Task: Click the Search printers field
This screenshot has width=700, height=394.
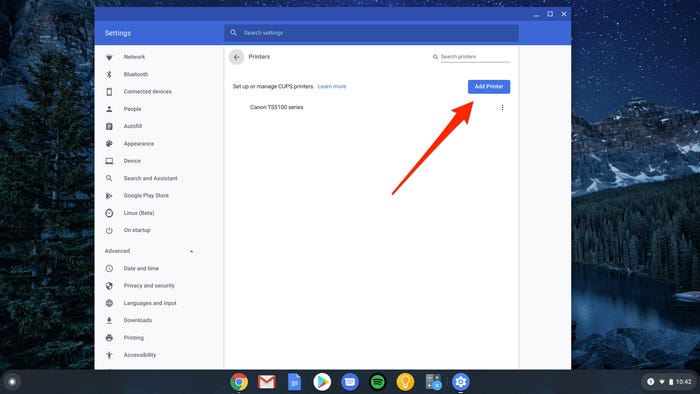Action: click(x=475, y=57)
